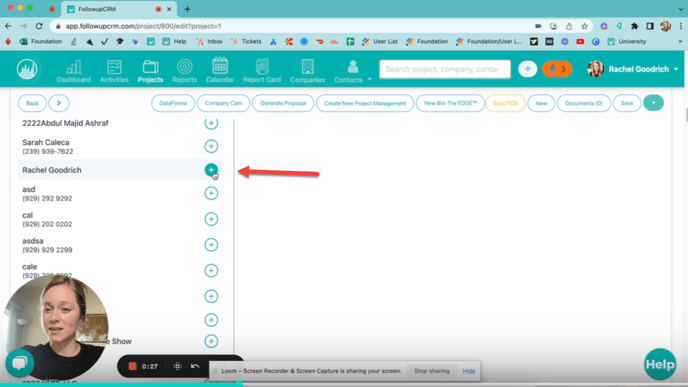
Task: Open the User List bookmark
Action: (380, 41)
